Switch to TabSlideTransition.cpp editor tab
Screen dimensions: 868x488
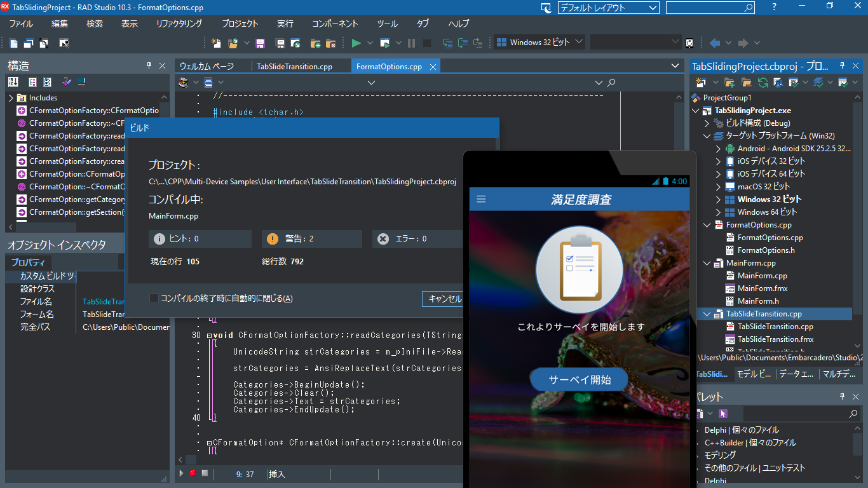295,66
